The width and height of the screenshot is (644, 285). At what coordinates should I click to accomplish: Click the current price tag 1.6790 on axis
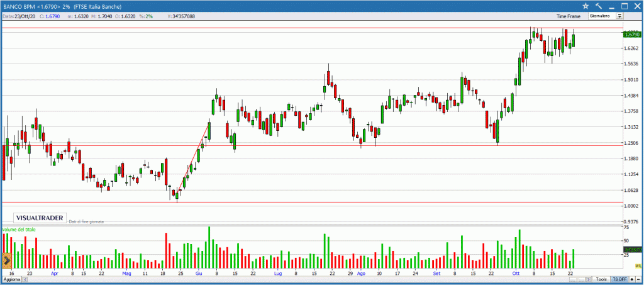coord(632,35)
